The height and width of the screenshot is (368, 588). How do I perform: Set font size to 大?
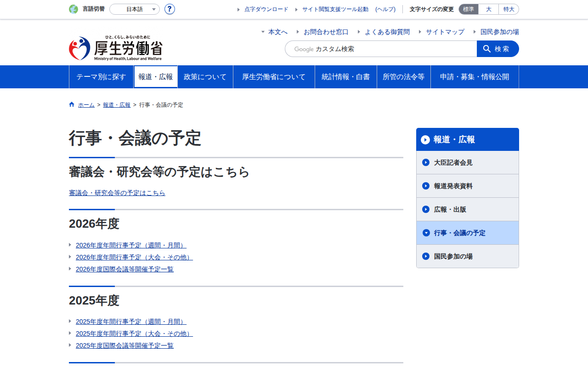(489, 9)
